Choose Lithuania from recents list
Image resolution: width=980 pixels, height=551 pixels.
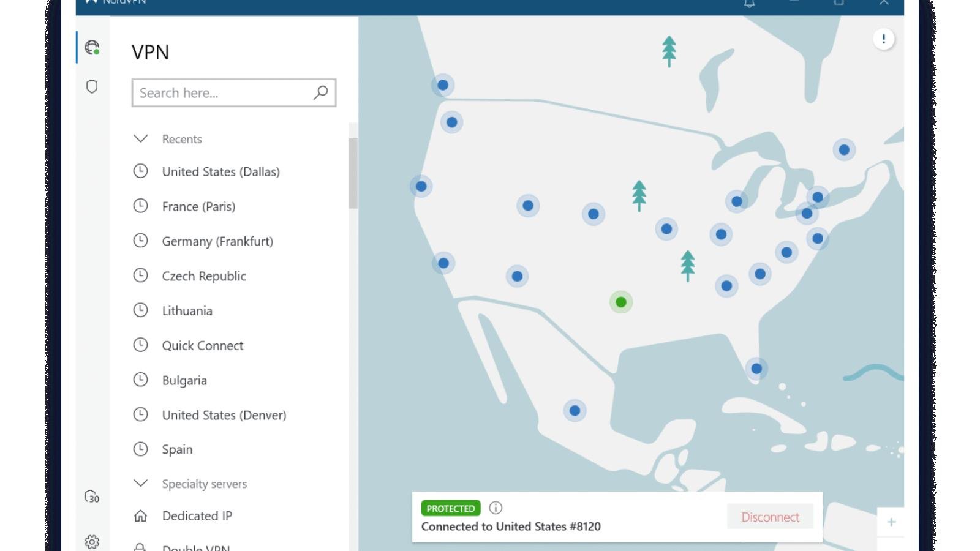pos(187,311)
